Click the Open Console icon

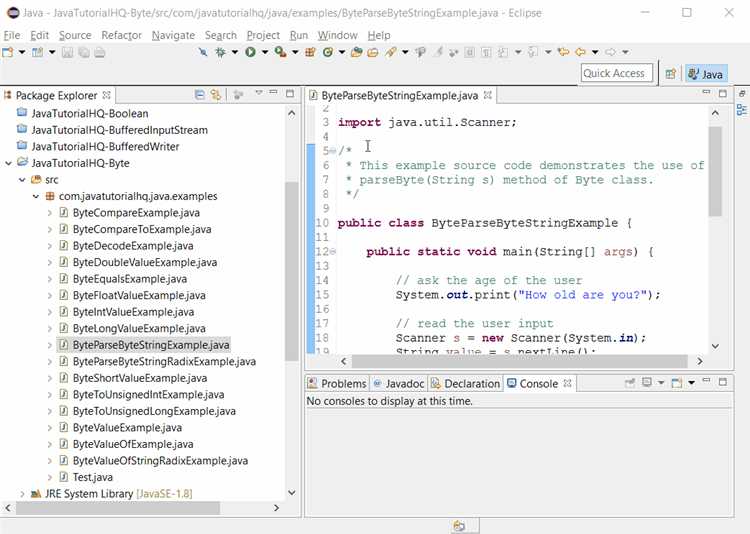click(x=677, y=382)
